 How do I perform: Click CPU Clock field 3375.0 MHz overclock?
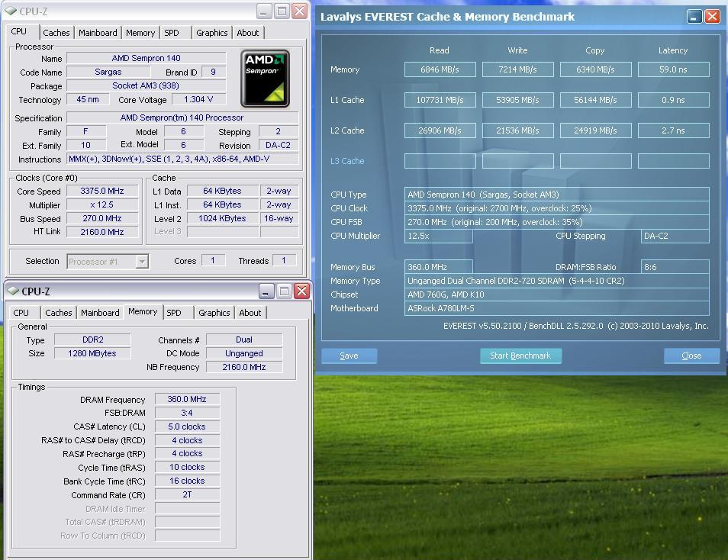556,208
